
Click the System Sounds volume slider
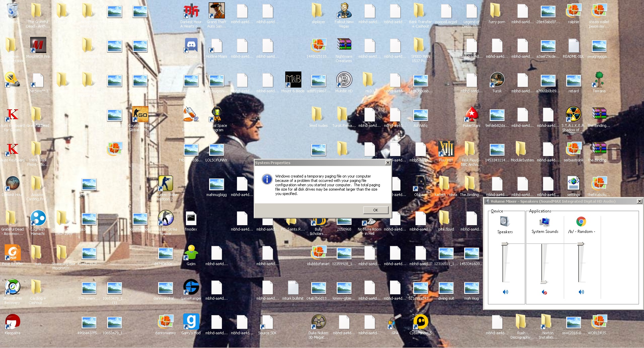[x=544, y=282]
